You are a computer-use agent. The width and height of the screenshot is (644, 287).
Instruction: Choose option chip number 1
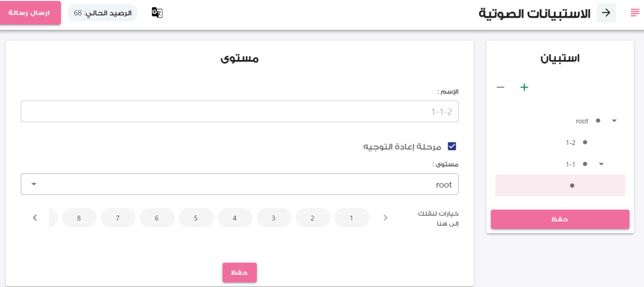tap(352, 218)
